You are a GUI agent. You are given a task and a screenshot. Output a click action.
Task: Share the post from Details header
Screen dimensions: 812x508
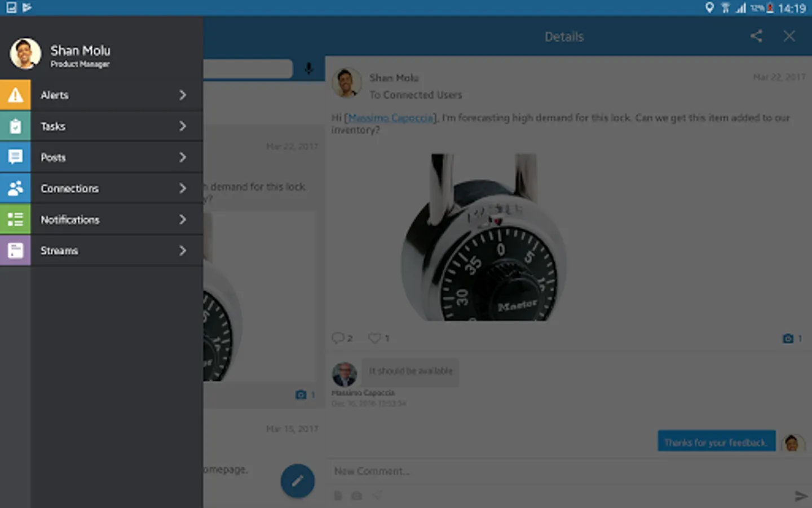[756, 36]
